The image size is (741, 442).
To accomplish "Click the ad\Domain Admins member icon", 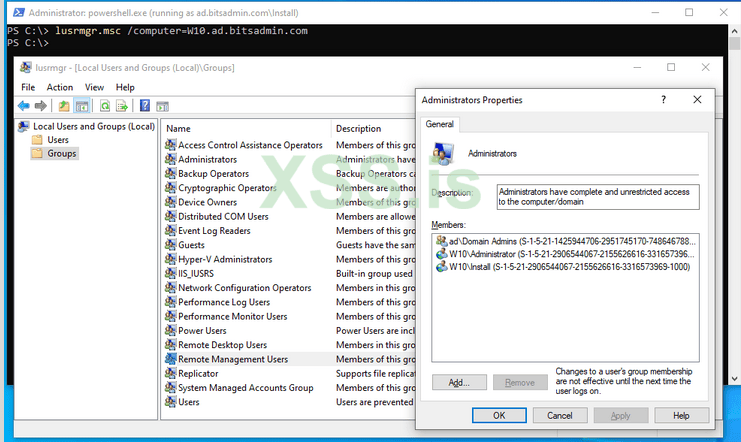I will click(441, 241).
